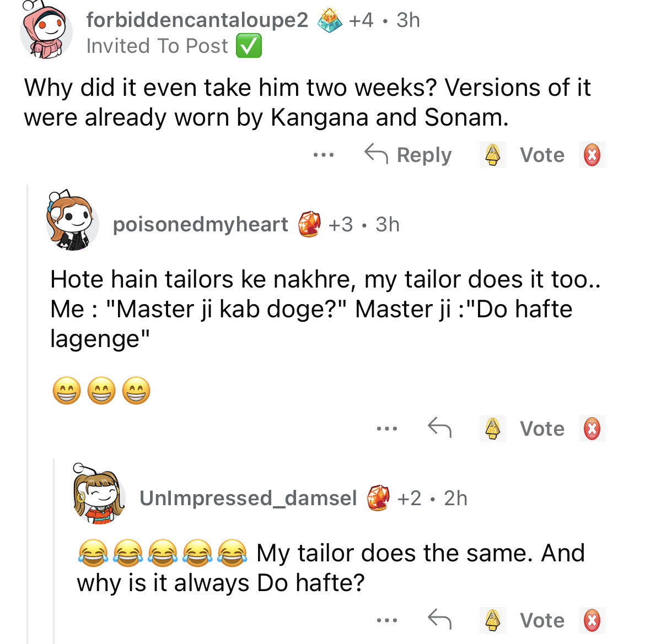The image size is (645, 644).
Task: Upvote forbiddencantaloupe2's comment
Action: click(x=492, y=155)
